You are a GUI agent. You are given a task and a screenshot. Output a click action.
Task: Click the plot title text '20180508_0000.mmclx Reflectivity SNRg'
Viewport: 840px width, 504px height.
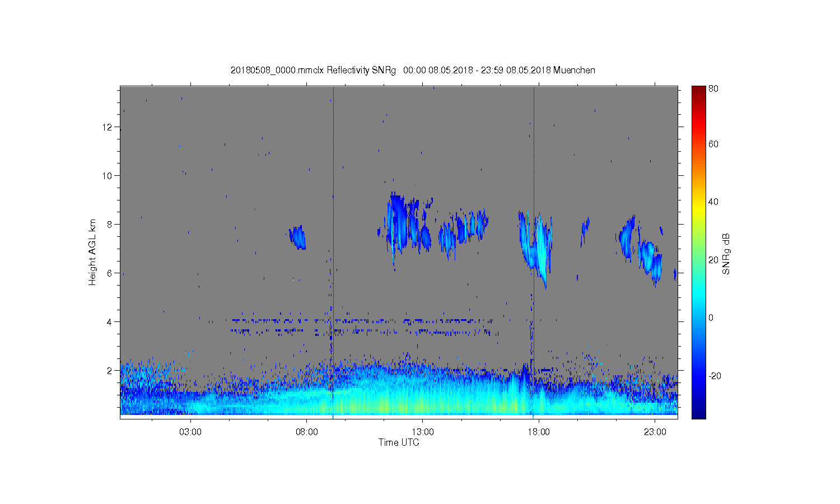point(313,71)
